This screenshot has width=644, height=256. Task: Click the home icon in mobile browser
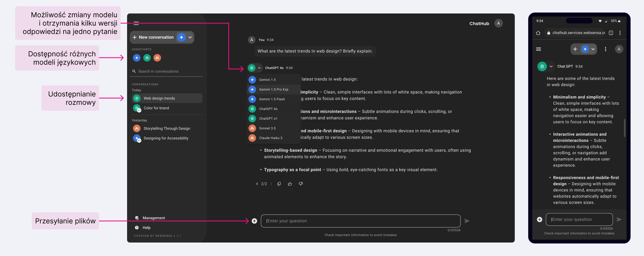point(538,33)
